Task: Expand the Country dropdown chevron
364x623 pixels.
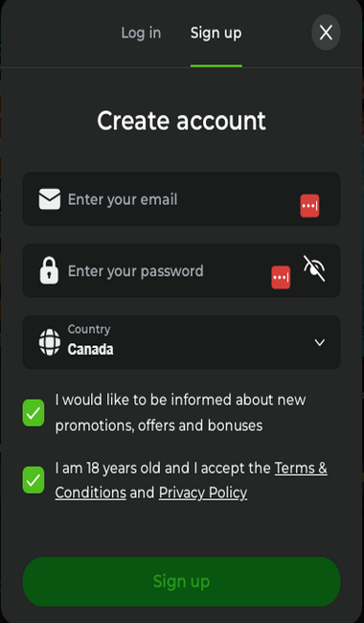Action: coord(320,342)
